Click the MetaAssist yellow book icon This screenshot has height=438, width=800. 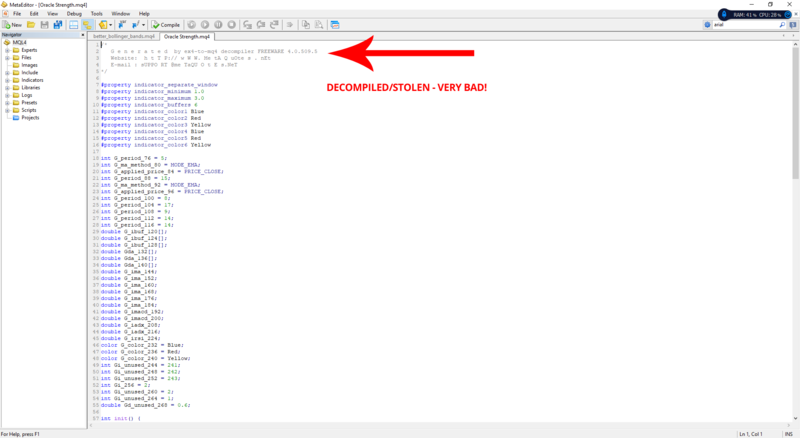[x=103, y=25]
